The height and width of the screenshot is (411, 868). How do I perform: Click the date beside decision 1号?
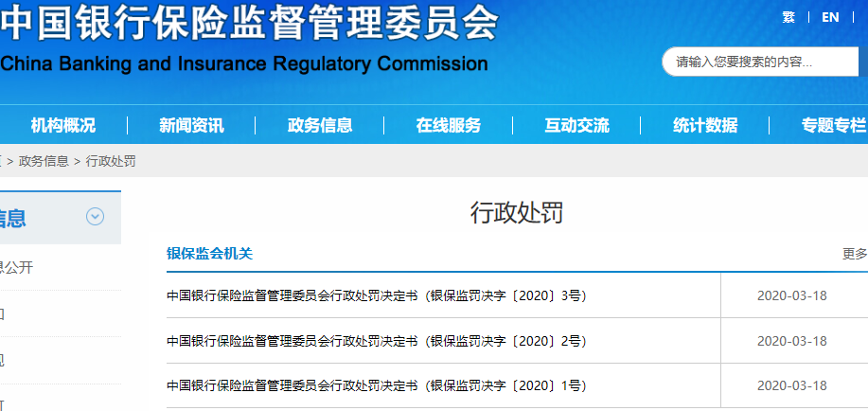point(791,386)
